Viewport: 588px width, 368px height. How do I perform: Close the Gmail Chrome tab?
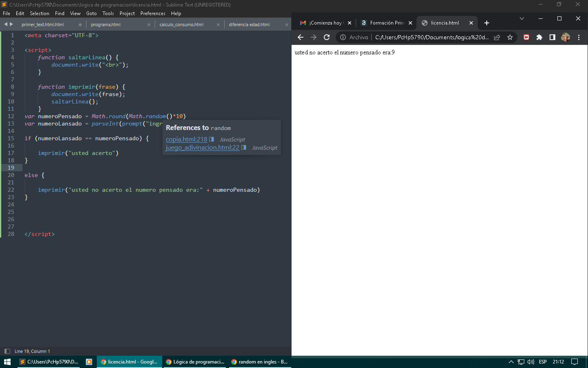pos(350,23)
